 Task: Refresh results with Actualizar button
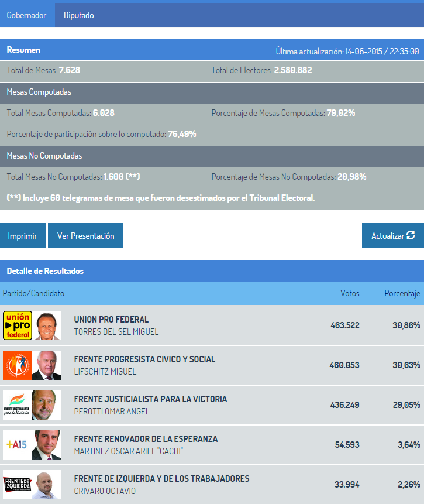point(393,235)
